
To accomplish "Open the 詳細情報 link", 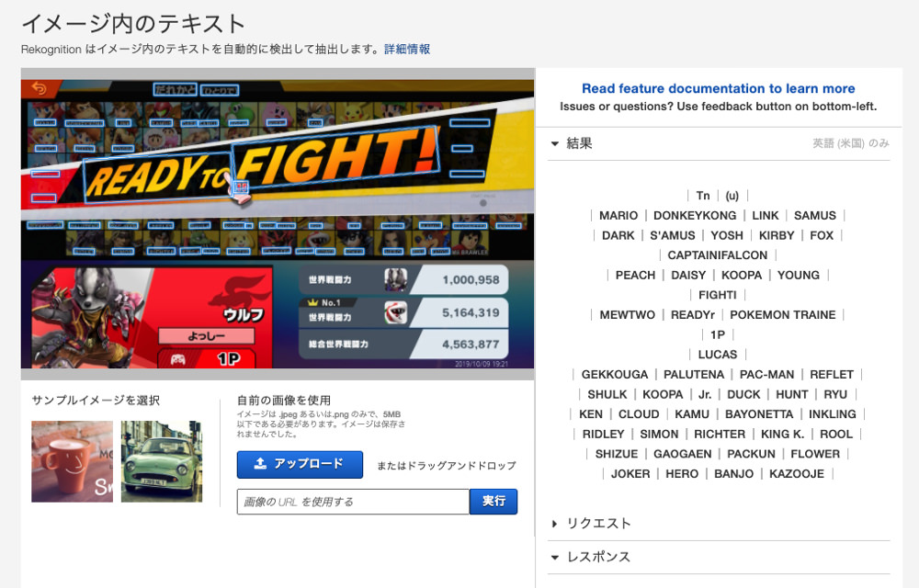I will click(407, 49).
